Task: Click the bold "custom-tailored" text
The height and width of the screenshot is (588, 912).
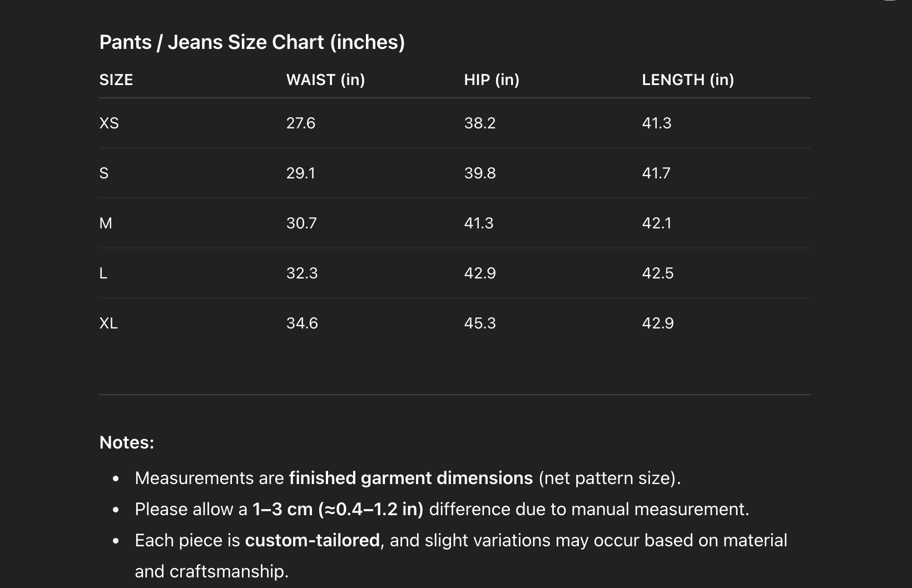Action: 313,540
